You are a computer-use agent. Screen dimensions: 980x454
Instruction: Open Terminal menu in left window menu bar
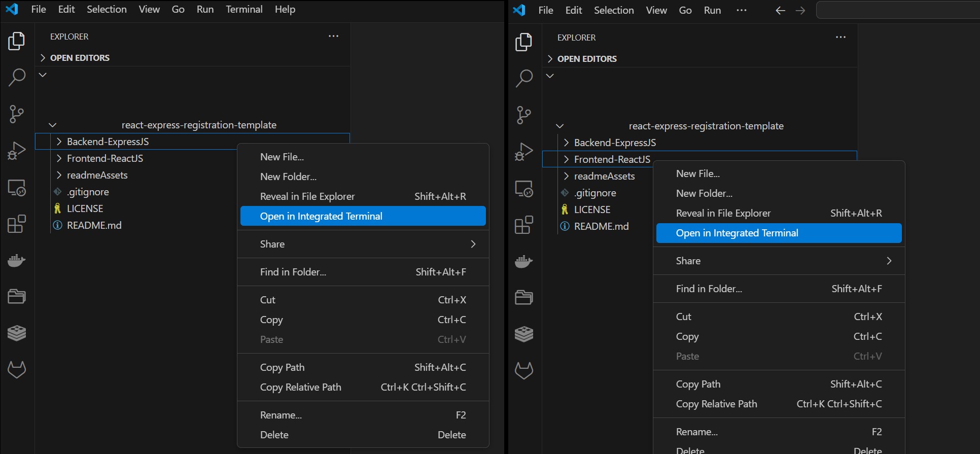coord(244,9)
